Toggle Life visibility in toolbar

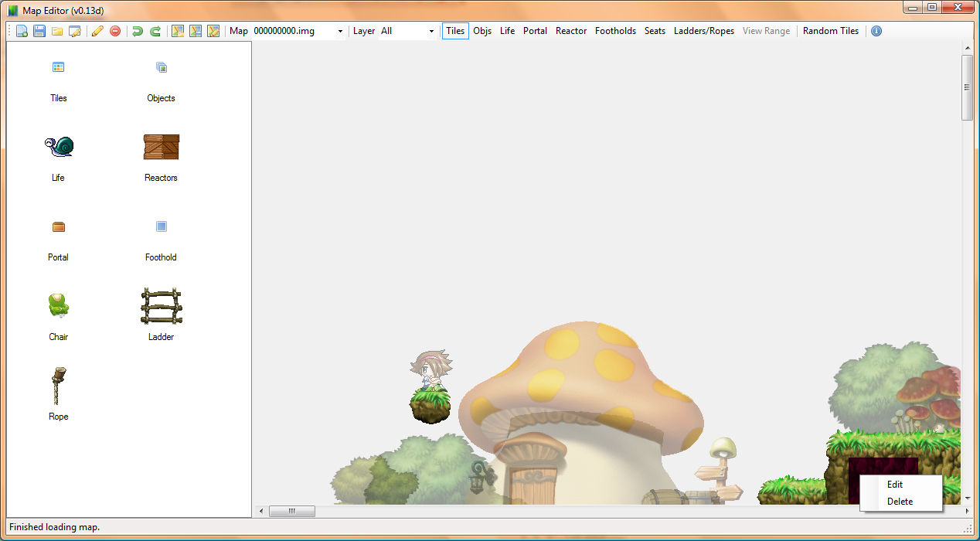507,31
